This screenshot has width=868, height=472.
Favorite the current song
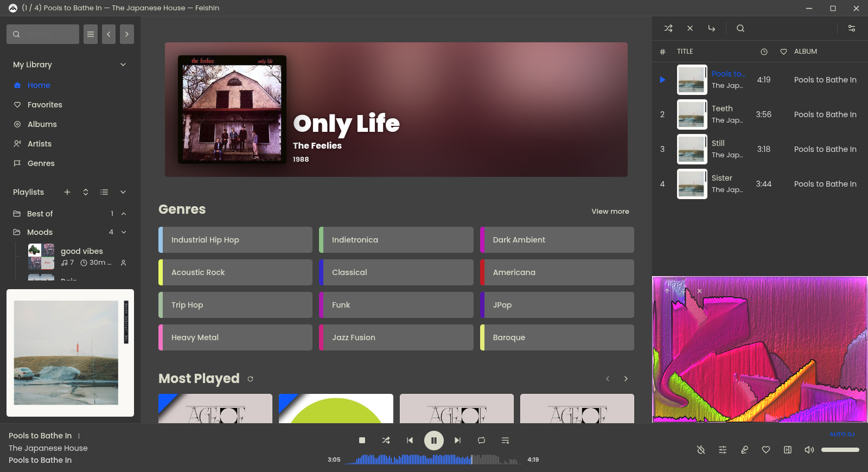click(766, 450)
